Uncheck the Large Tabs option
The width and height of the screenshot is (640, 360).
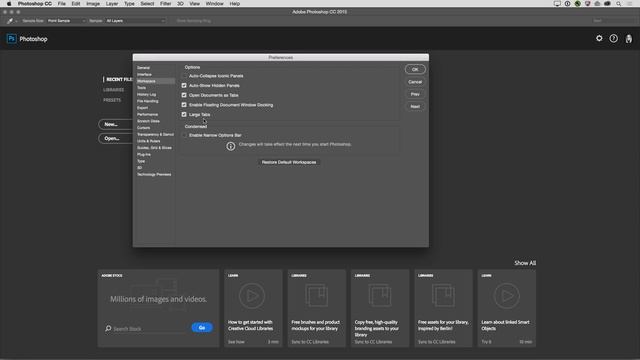(x=184, y=115)
